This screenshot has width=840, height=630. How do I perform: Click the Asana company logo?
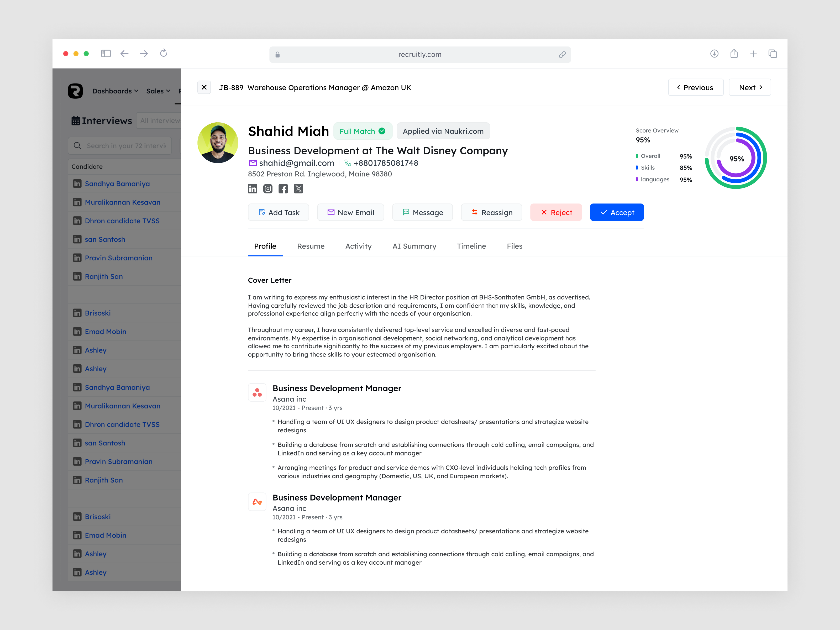(257, 392)
